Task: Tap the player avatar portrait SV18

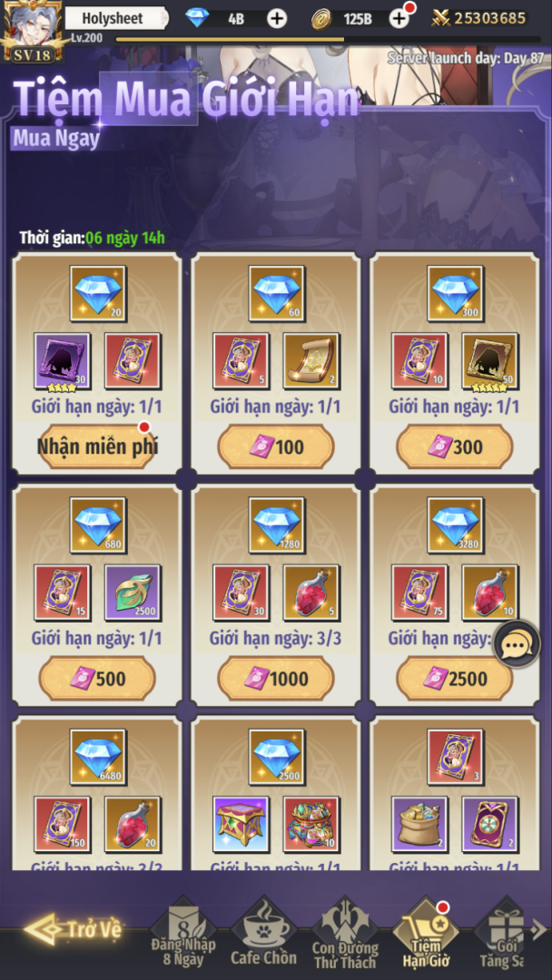Action: (x=31, y=31)
